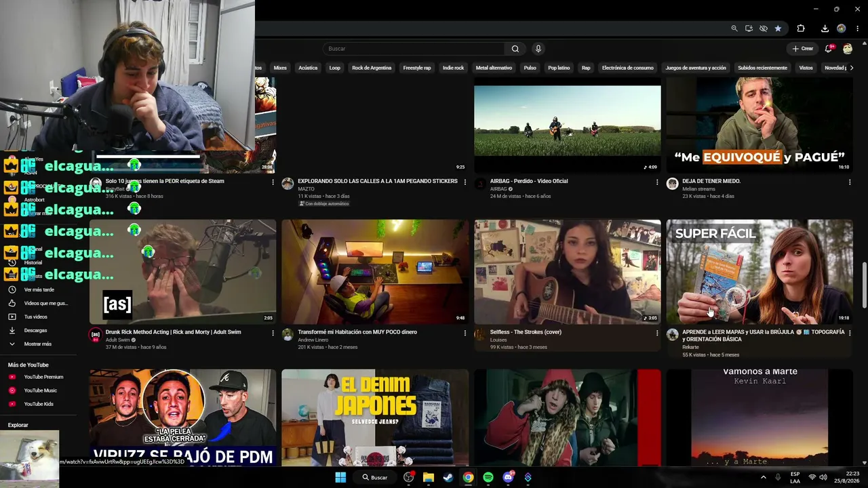
Task: Open the Transformé mi Habitación thumbnail
Action: [x=375, y=271]
